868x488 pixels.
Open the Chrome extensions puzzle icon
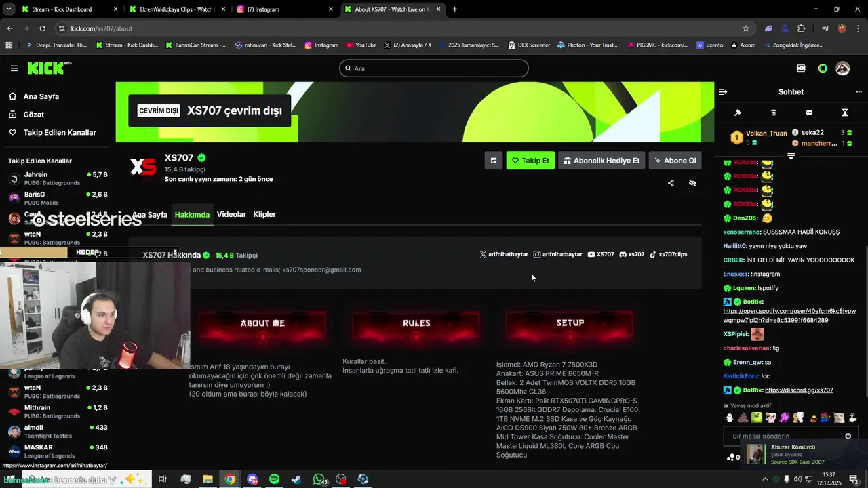point(802,28)
